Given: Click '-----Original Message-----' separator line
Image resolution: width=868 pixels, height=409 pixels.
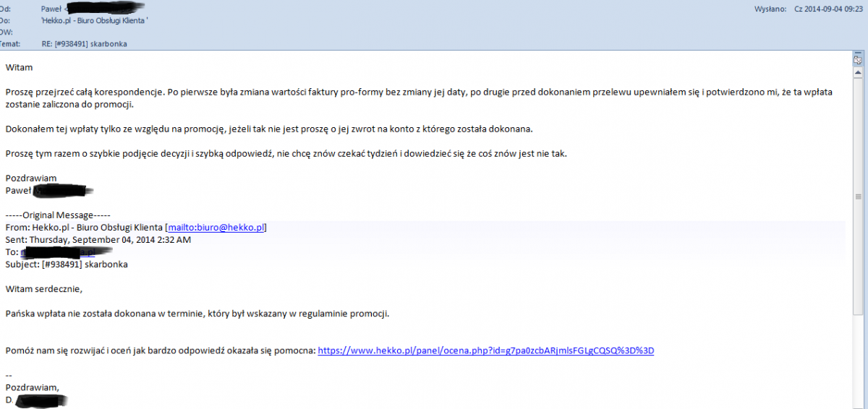Looking at the screenshot, I should (x=58, y=215).
